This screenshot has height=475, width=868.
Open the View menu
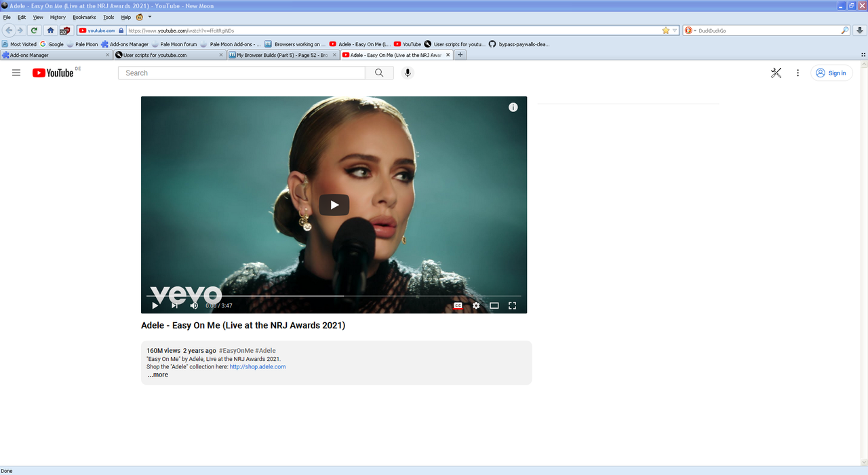click(x=38, y=17)
